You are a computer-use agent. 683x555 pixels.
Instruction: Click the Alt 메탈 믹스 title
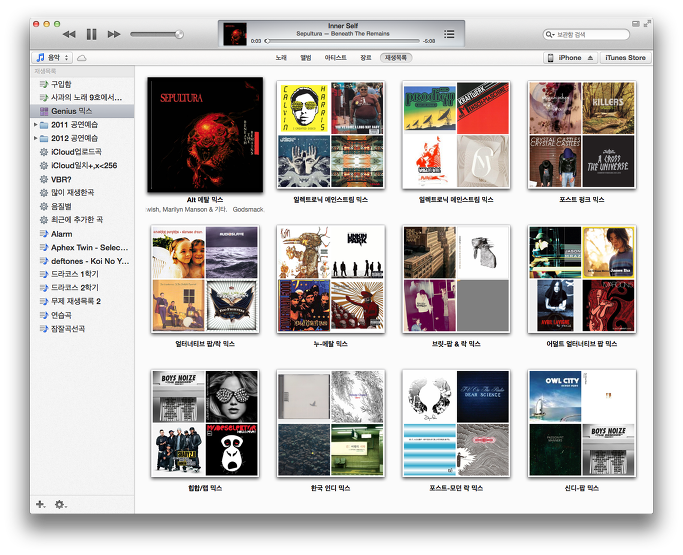(x=205, y=200)
